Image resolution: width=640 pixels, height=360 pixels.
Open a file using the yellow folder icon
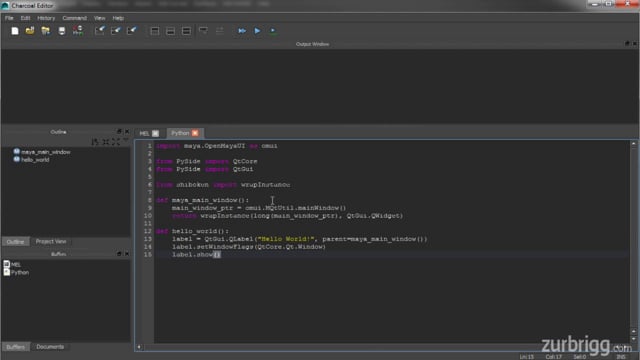(30, 31)
